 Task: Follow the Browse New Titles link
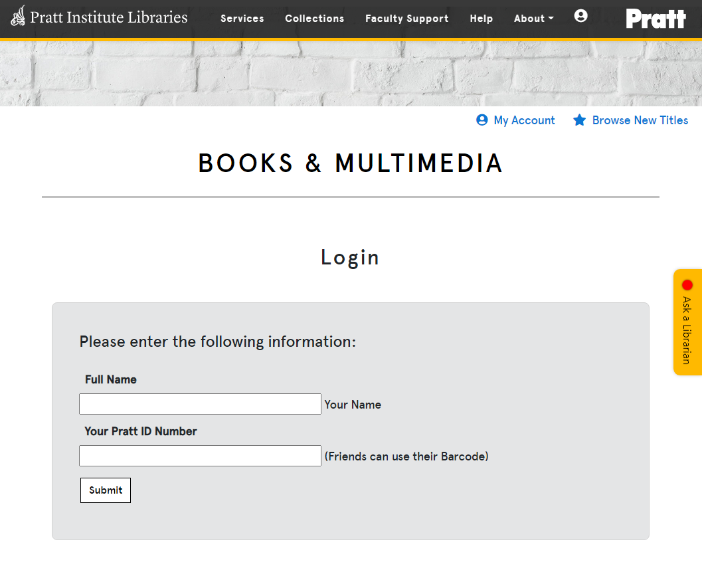pyautogui.click(x=640, y=120)
